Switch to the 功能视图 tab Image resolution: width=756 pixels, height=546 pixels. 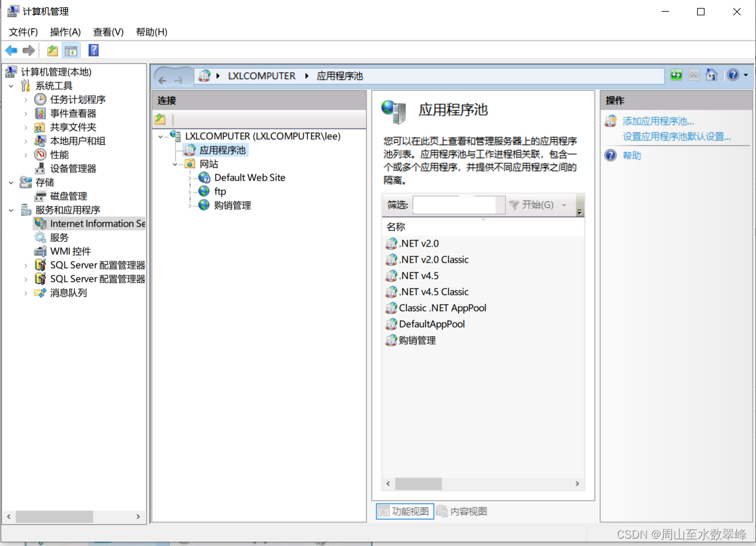tap(405, 511)
